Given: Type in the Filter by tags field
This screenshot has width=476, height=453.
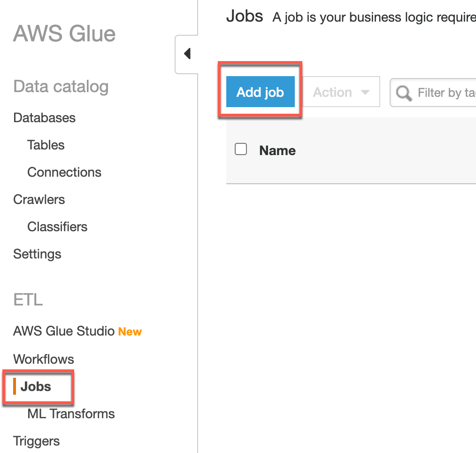Looking at the screenshot, I should click(x=446, y=93).
